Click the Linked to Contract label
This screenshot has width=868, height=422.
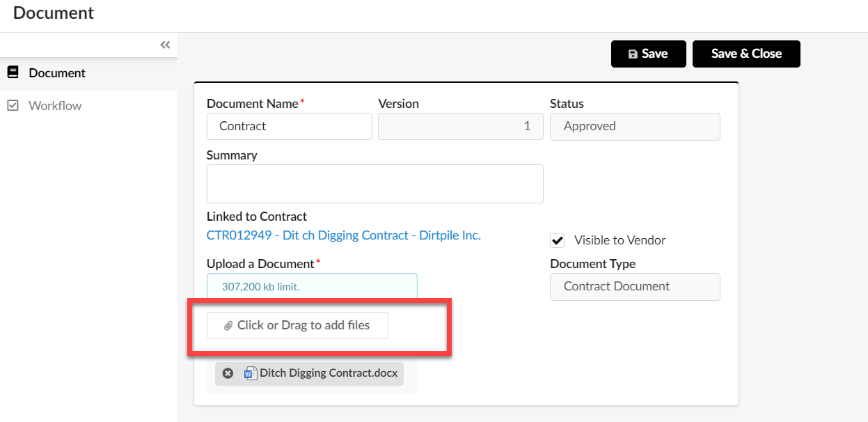[257, 217]
